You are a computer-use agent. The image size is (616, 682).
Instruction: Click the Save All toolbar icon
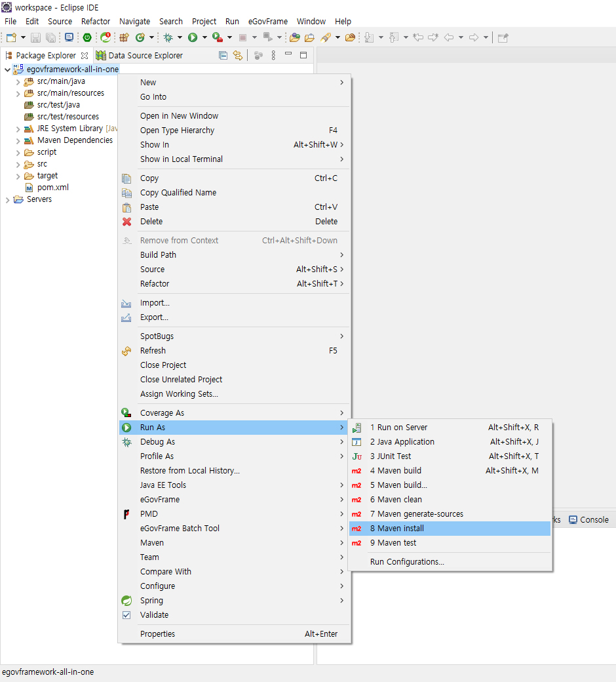[x=50, y=37]
